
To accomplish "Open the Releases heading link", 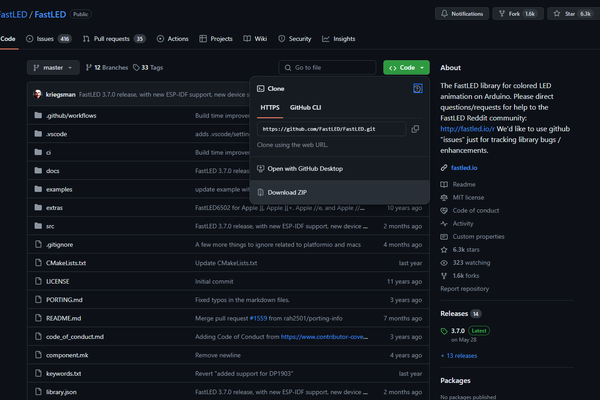I will [454, 313].
